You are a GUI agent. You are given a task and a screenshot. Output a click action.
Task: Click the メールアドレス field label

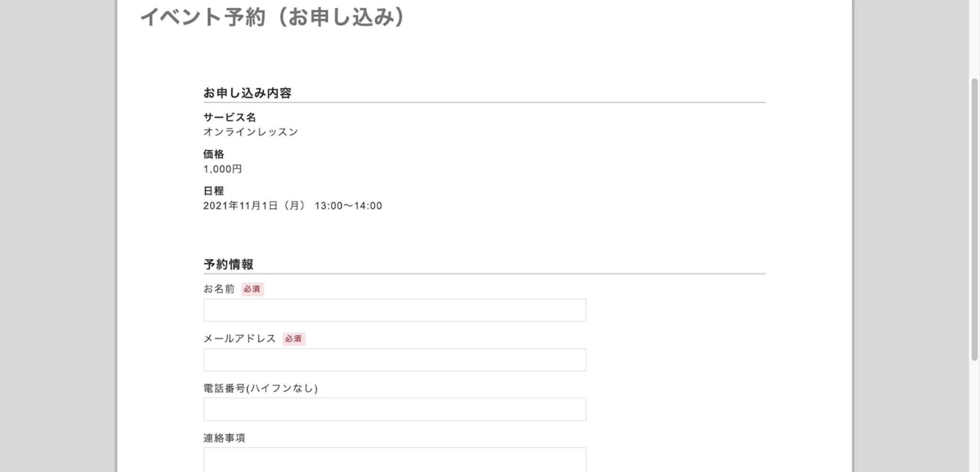pyautogui.click(x=239, y=339)
